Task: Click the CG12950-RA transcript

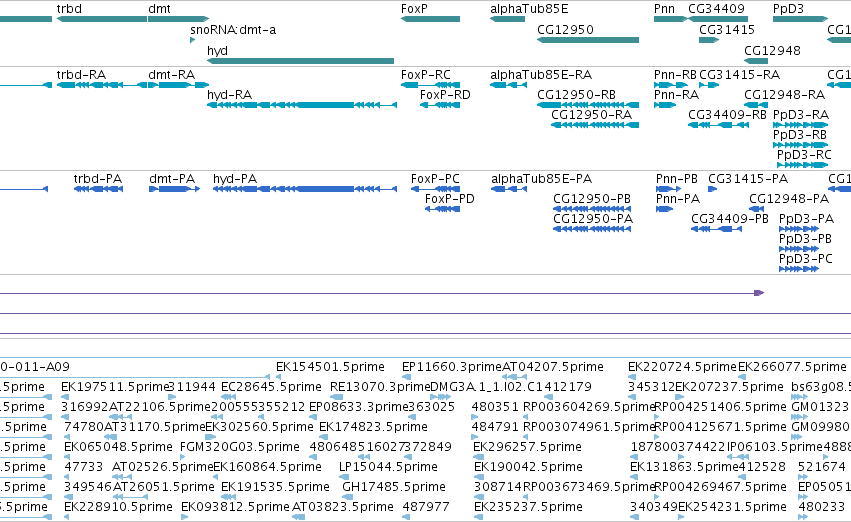Action: pos(595,125)
